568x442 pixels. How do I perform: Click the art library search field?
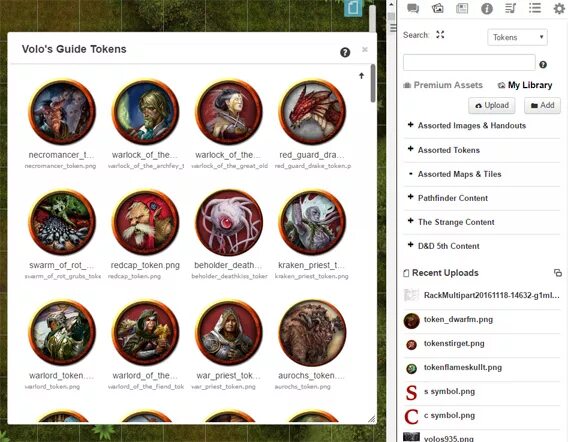[x=469, y=63]
